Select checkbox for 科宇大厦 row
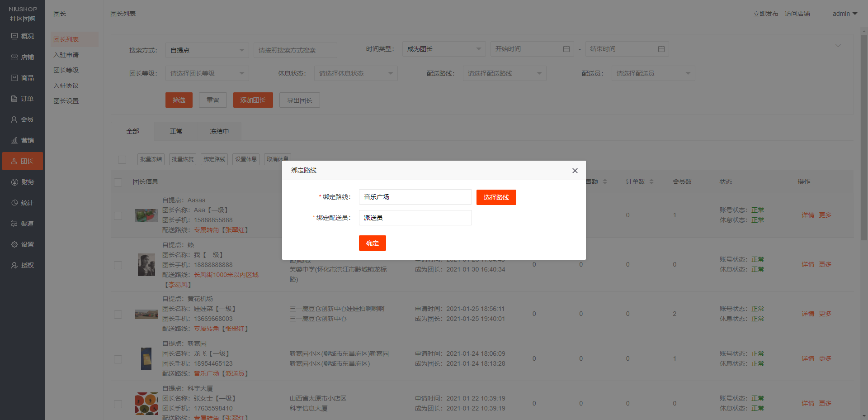Screen dimensions: 868x420 118,404
